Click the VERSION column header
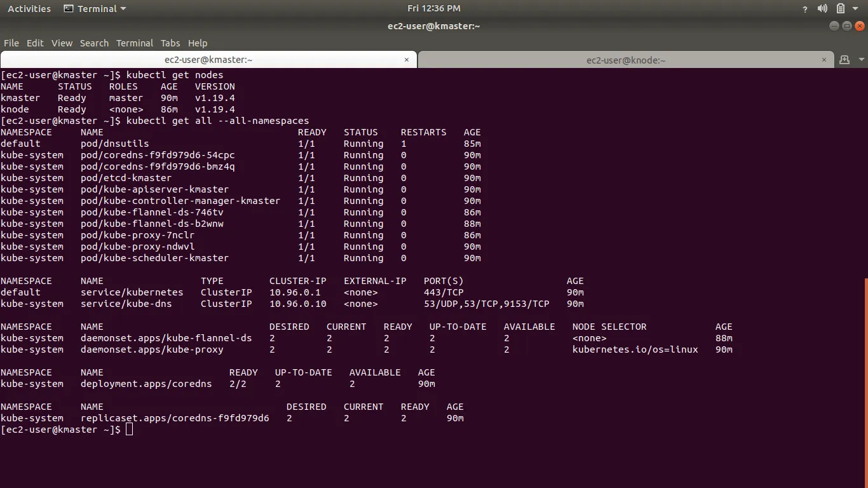868x488 pixels. pyautogui.click(x=215, y=86)
